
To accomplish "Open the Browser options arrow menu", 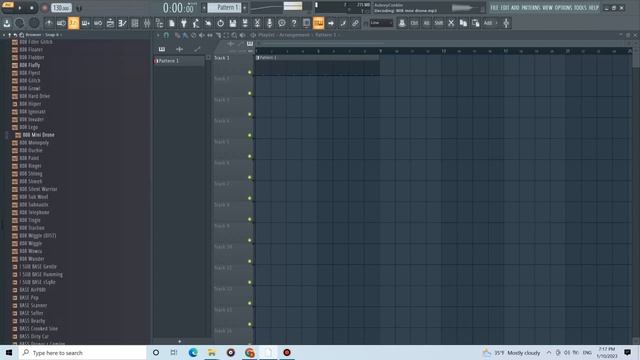I will (x=4, y=35).
